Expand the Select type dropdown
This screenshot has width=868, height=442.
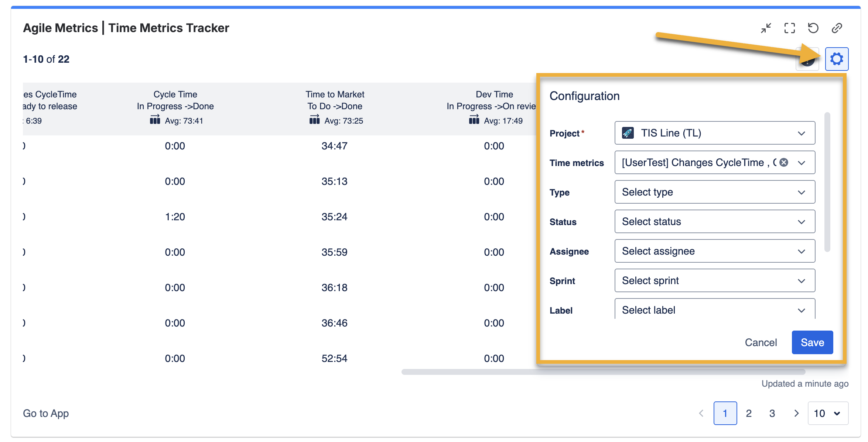715,192
